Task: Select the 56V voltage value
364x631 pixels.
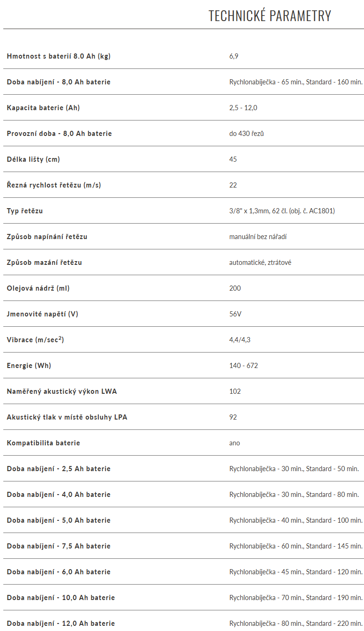Action: [x=235, y=314]
